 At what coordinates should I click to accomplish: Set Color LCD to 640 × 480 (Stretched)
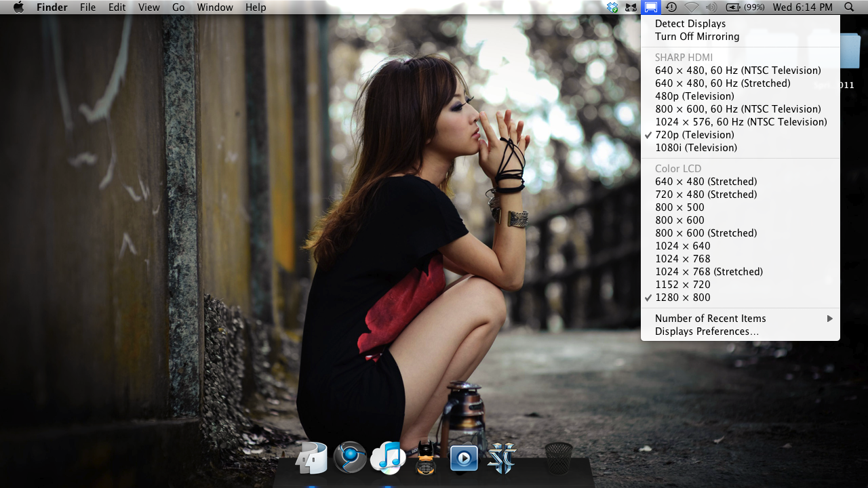point(741,182)
